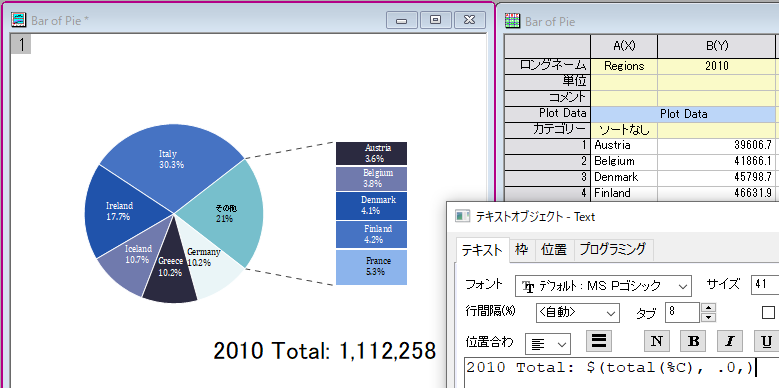Switch to the テキスト tab
The image size is (779, 388).
[x=482, y=250]
